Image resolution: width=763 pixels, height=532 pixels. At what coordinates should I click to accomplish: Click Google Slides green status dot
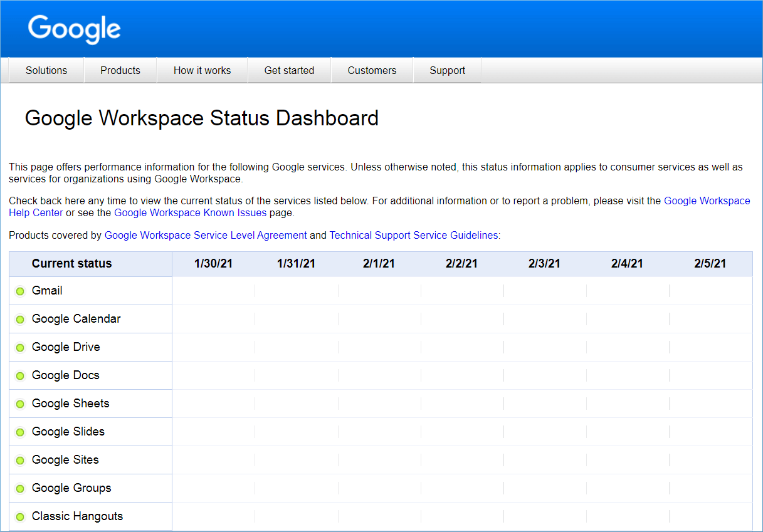(20, 432)
